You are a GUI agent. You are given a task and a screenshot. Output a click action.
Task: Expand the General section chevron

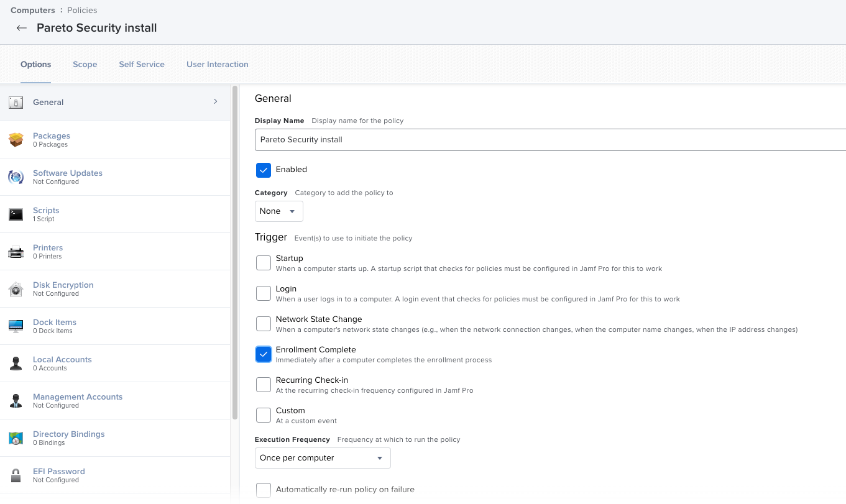(x=216, y=101)
